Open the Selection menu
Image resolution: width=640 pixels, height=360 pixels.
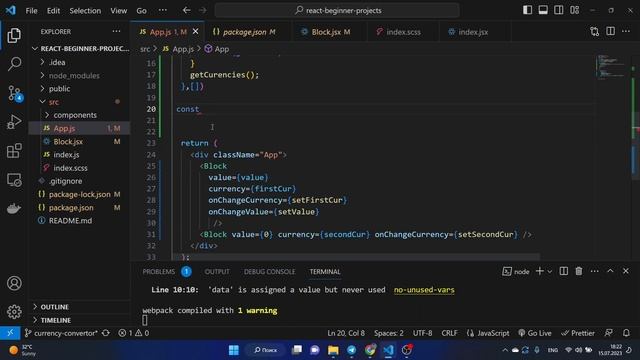point(85,11)
